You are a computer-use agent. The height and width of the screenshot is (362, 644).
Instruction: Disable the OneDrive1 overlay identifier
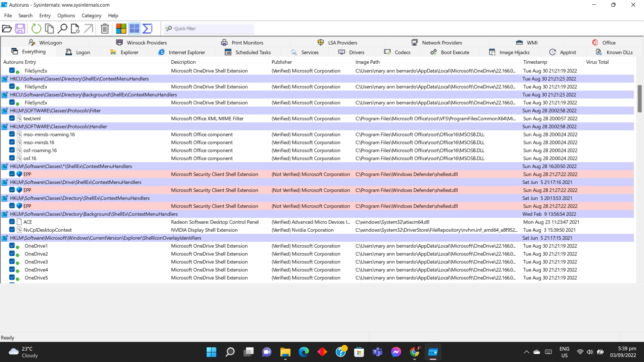12,246
